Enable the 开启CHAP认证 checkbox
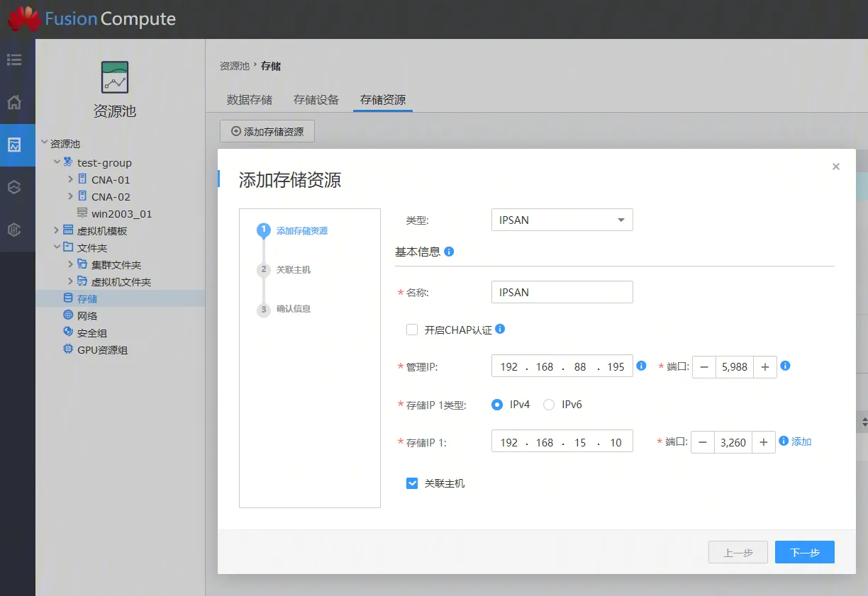Screen dimensions: 868x596 point(412,330)
